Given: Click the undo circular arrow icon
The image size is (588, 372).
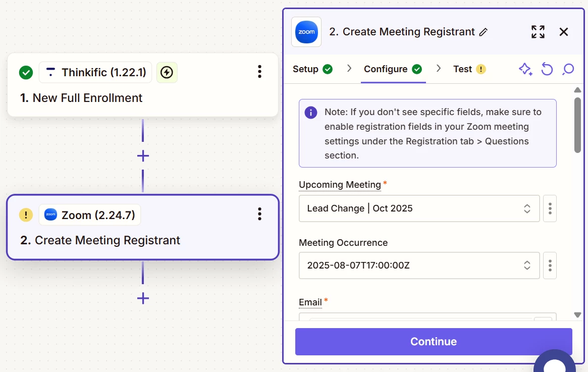Looking at the screenshot, I should tap(547, 69).
